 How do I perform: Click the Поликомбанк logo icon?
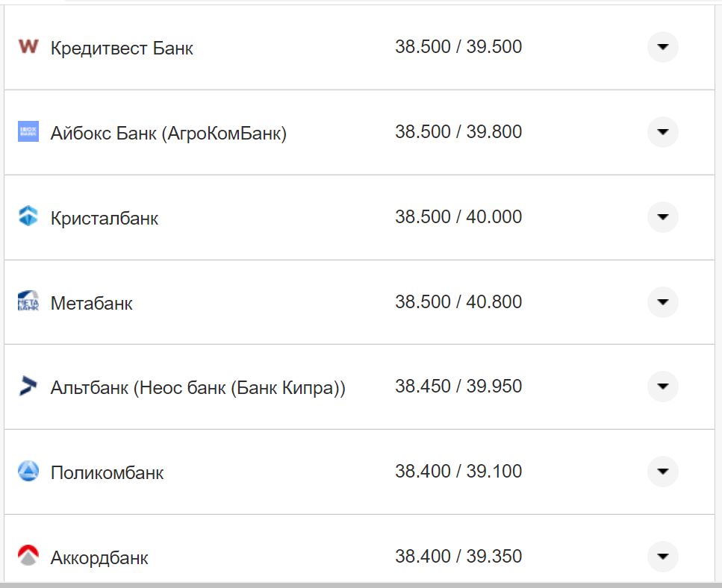(x=28, y=472)
